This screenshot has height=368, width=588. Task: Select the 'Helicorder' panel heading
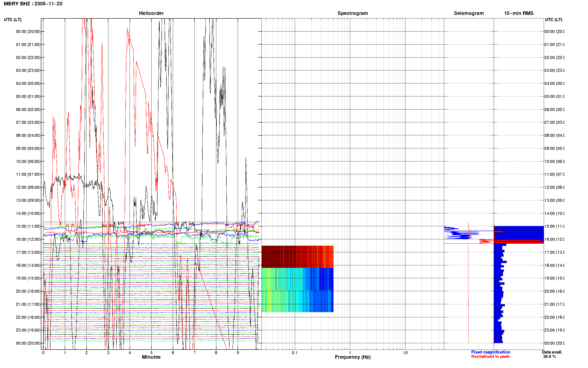pyautogui.click(x=151, y=13)
